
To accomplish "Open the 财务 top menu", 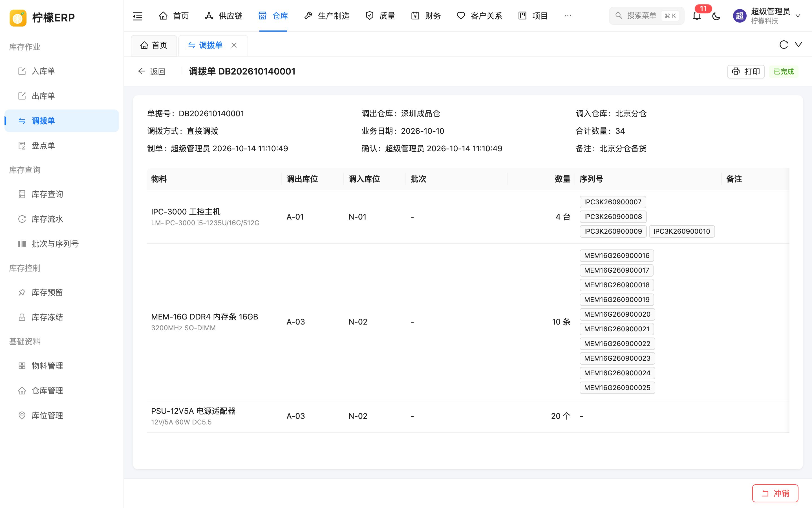I will 426,16.
